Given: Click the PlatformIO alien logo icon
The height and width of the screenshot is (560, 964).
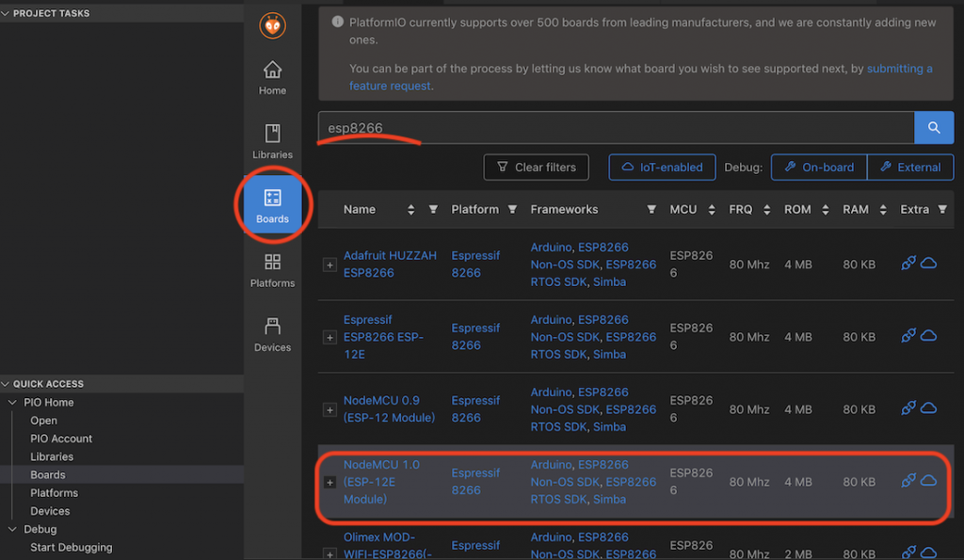Looking at the screenshot, I should point(272,25).
